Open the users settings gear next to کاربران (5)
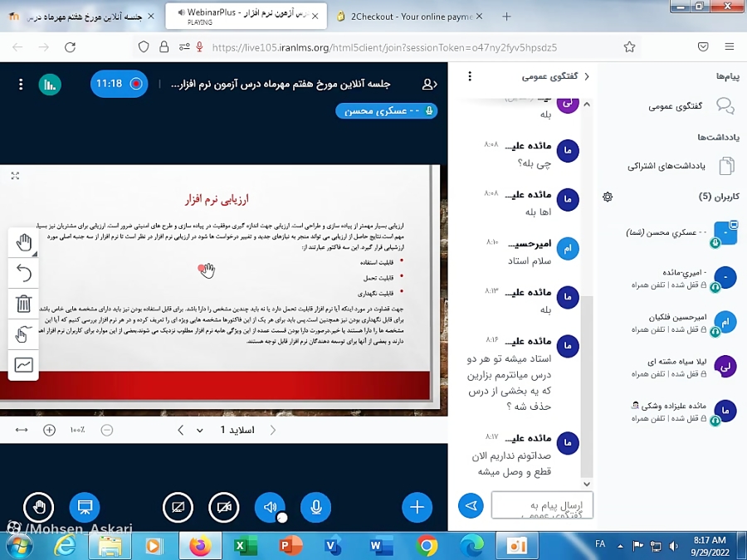 click(608, 197)
